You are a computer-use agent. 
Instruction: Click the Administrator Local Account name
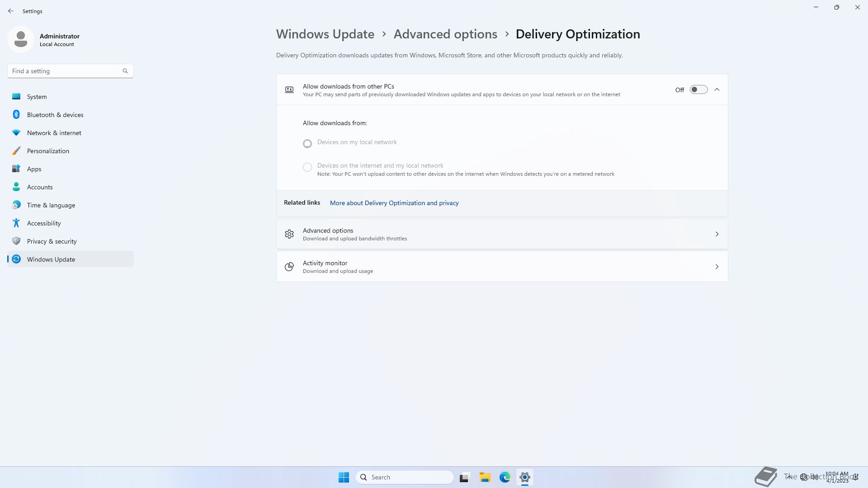click(x=59, y=40)
